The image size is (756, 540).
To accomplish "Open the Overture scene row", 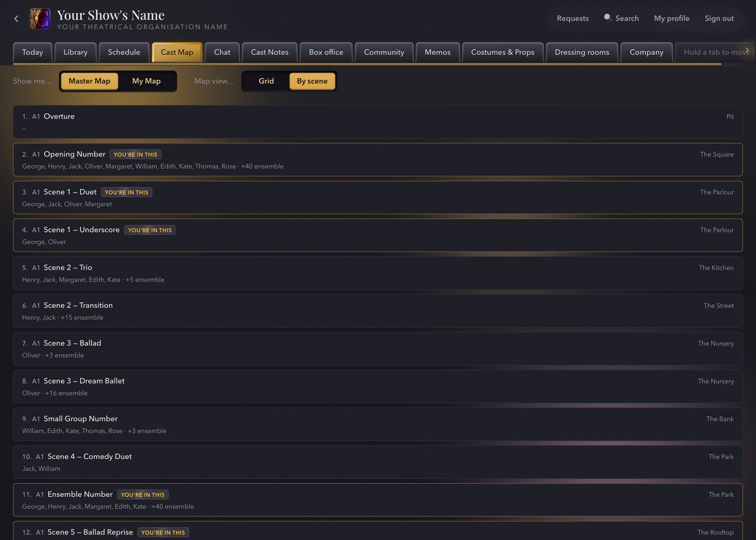I will click(378, 122).
